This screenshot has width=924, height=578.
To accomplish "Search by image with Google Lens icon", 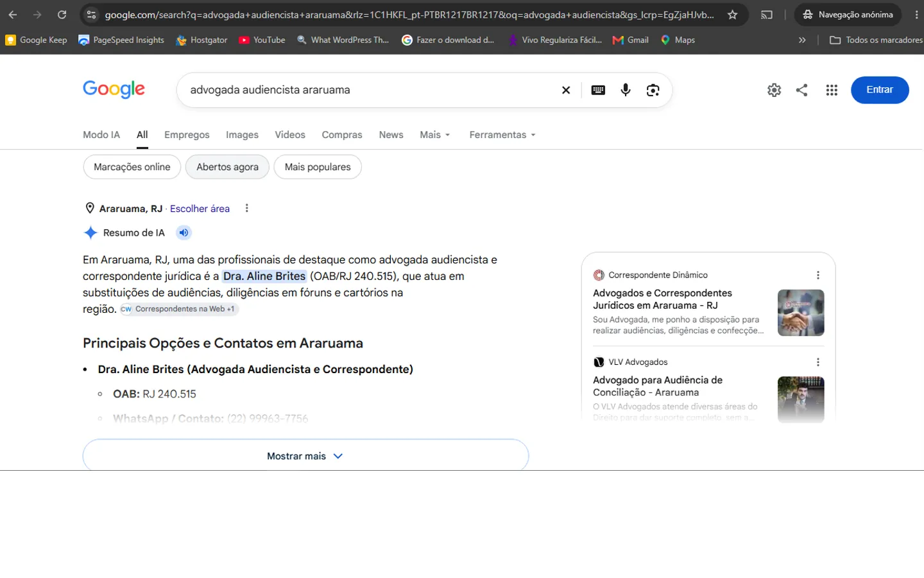I will (x=653, y=90).
